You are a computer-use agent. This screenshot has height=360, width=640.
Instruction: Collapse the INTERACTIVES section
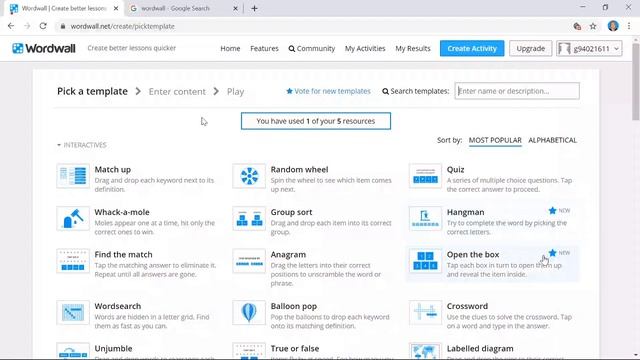[82, 145]
